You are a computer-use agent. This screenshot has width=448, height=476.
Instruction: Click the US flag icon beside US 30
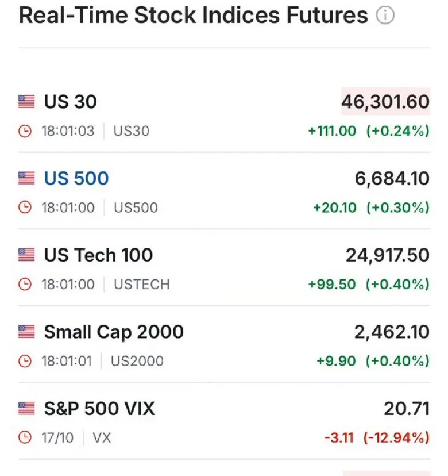tap(26, 102)
